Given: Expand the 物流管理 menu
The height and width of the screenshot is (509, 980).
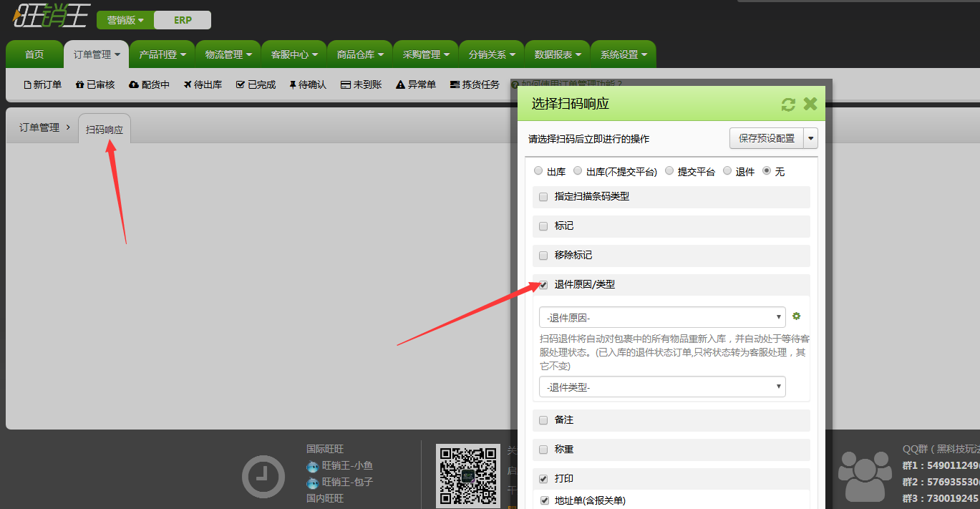Looking at the screenshot, I should (x=228, y=54).
